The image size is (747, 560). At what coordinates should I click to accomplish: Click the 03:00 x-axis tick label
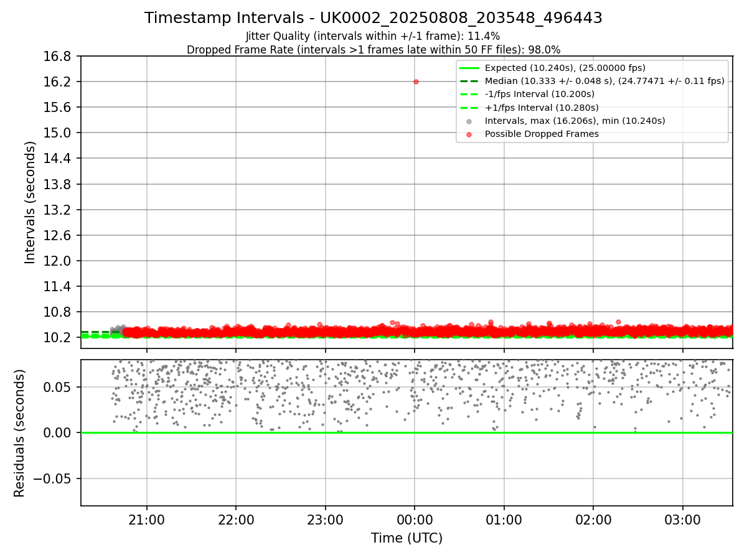[683, 519]
